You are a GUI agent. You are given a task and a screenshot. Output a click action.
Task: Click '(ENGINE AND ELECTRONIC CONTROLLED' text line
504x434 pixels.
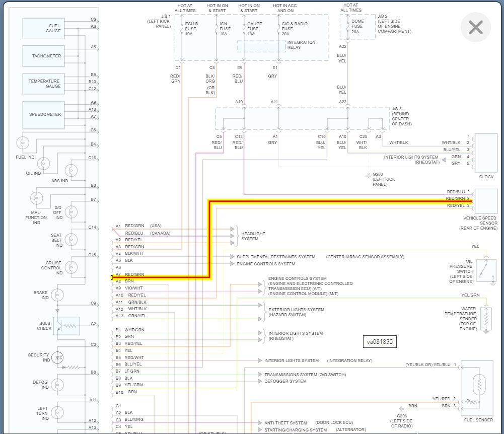311,283
